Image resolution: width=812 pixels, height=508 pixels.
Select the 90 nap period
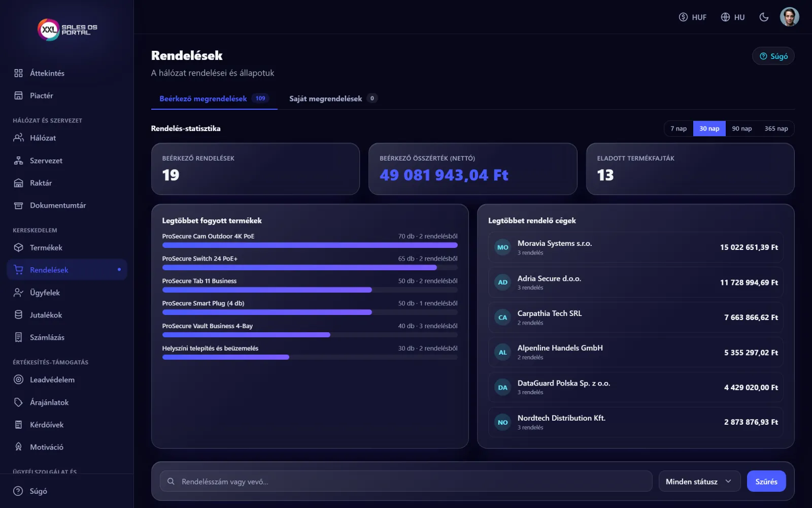click(x=742, y=129)
